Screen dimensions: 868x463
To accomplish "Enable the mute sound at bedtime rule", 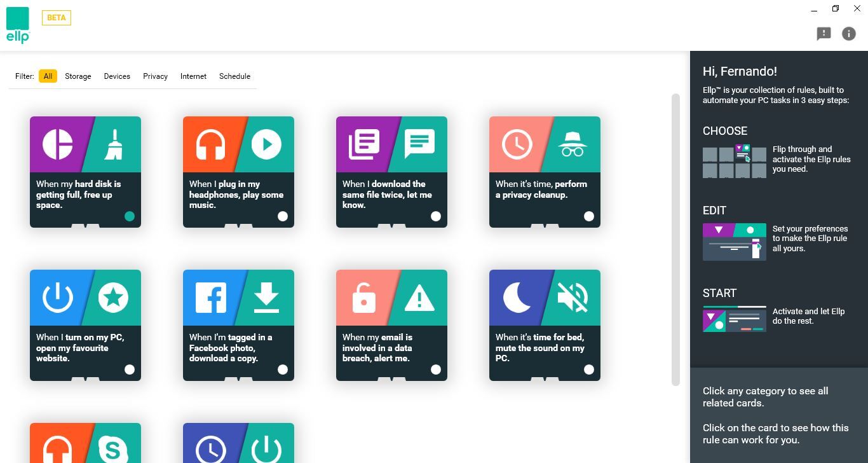I will pyautogui.click(x=589, y=370).
